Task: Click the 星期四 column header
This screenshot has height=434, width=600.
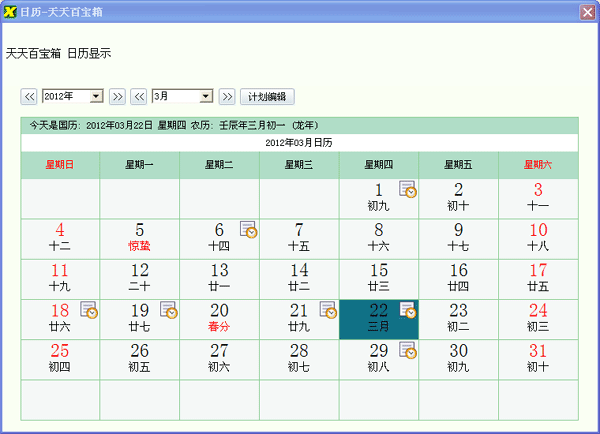Action: point(379,165)
